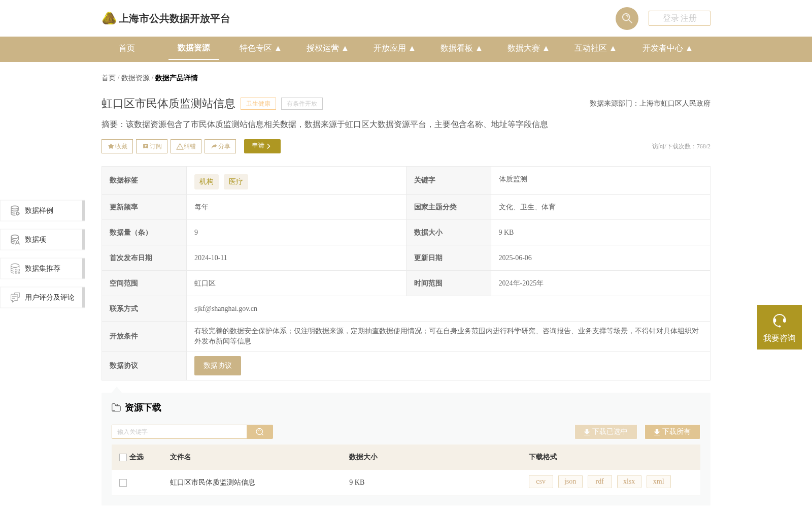This screenshot has width=812, height=508.
Task: Click the 卫生健康 category tag
Action: click(258, 104)
